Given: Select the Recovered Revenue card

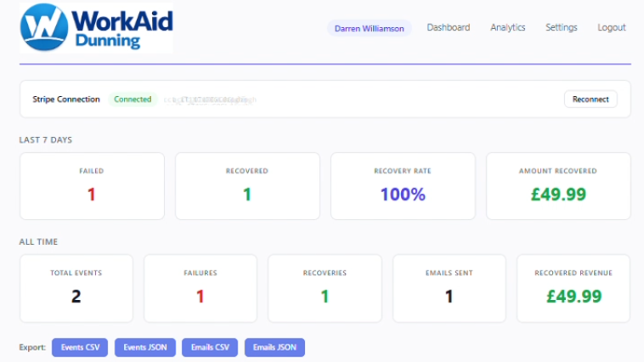Looking at the screenshot, I should point(573,288).
